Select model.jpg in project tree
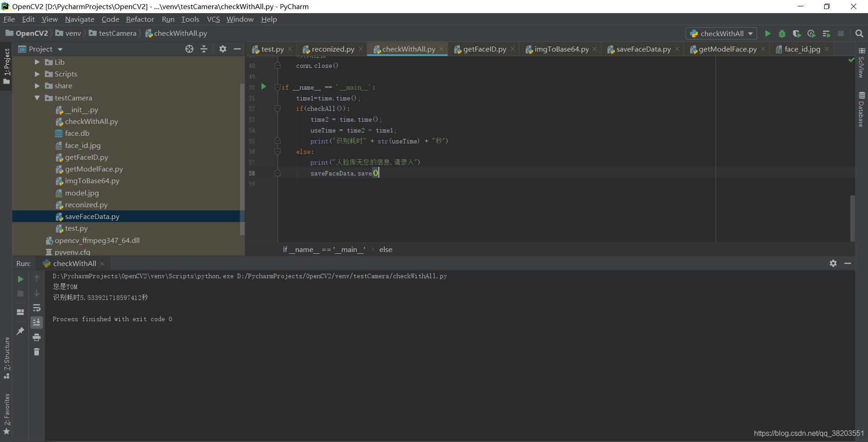 (x=82, y=193)
